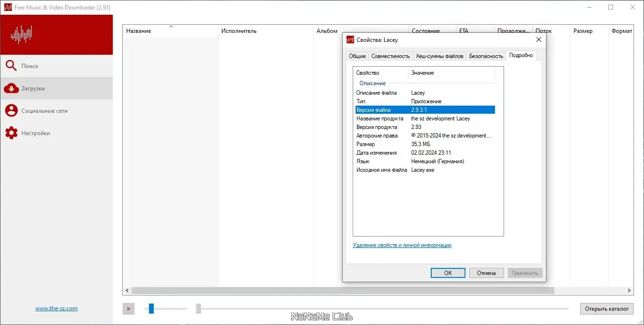Click the Открыть каталог button

point(607,309)
